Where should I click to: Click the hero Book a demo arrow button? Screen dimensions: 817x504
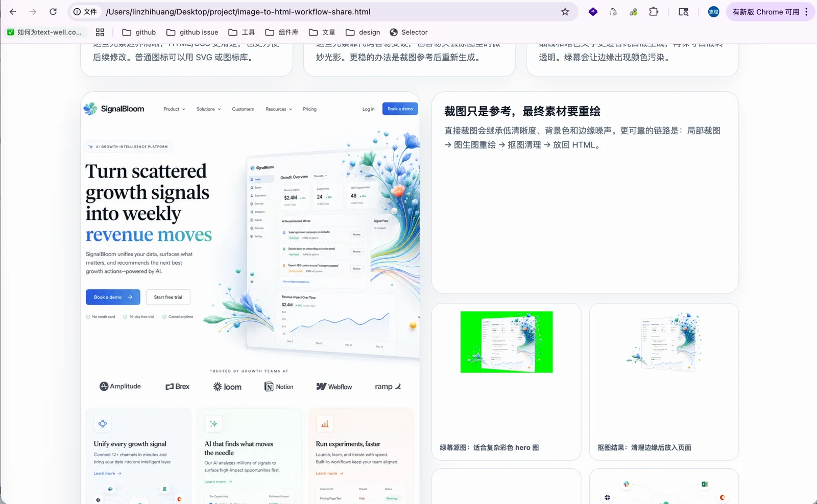tap(113, 297)
